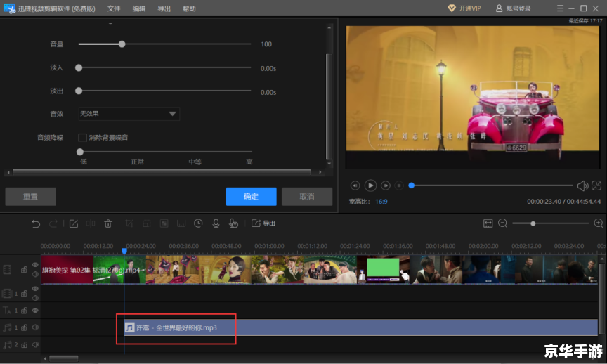This screenshot has width=607, height=364.
Task: Play the preview video
Action: pyautogui.click(x=370, y=186)
